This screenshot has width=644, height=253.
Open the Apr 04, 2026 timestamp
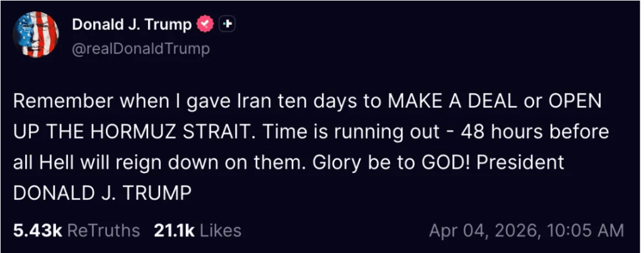483,231
